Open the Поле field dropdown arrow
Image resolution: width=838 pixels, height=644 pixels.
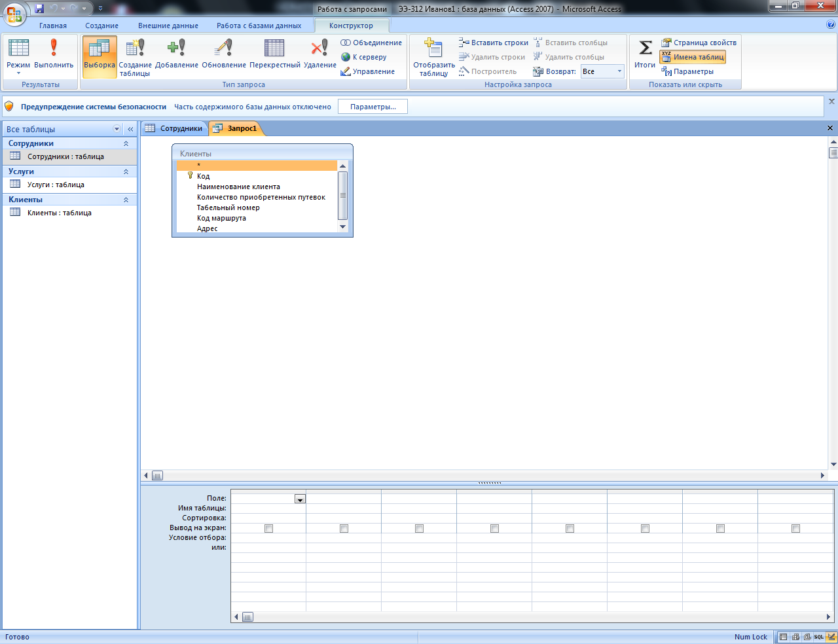coord(300,499)
